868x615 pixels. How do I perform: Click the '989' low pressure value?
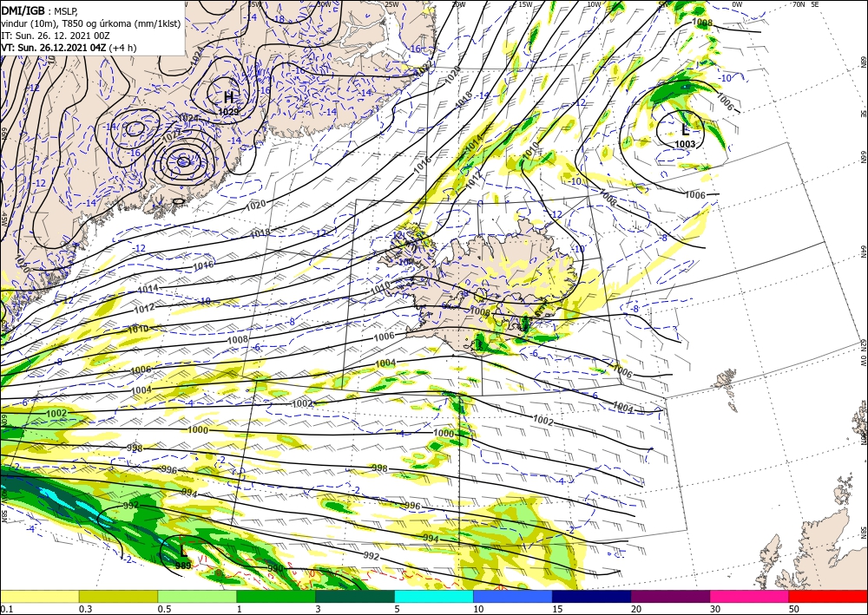point(183,566)
